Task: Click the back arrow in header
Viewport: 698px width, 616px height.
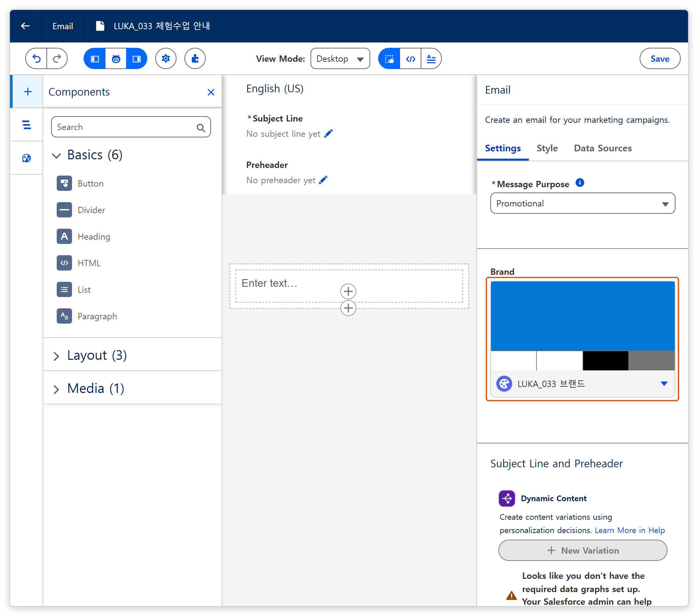Action: click(x=25, y=26)
